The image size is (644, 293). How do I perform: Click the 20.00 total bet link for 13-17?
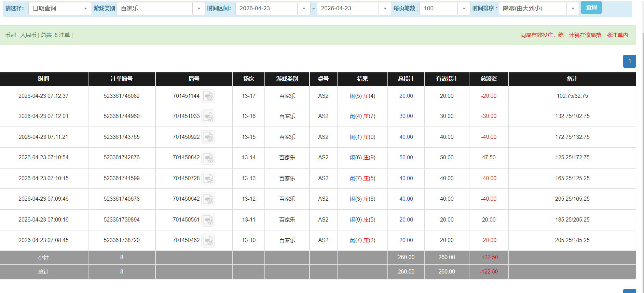[x=406, y=96]
